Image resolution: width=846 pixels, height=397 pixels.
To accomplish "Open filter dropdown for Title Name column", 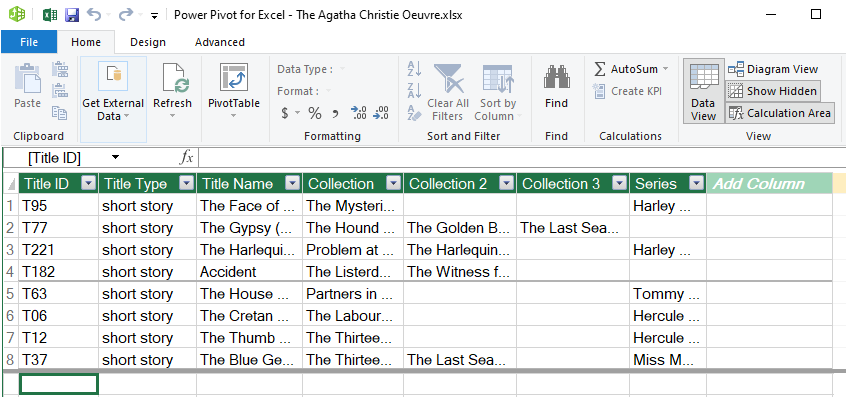I will tap(292, 183).
